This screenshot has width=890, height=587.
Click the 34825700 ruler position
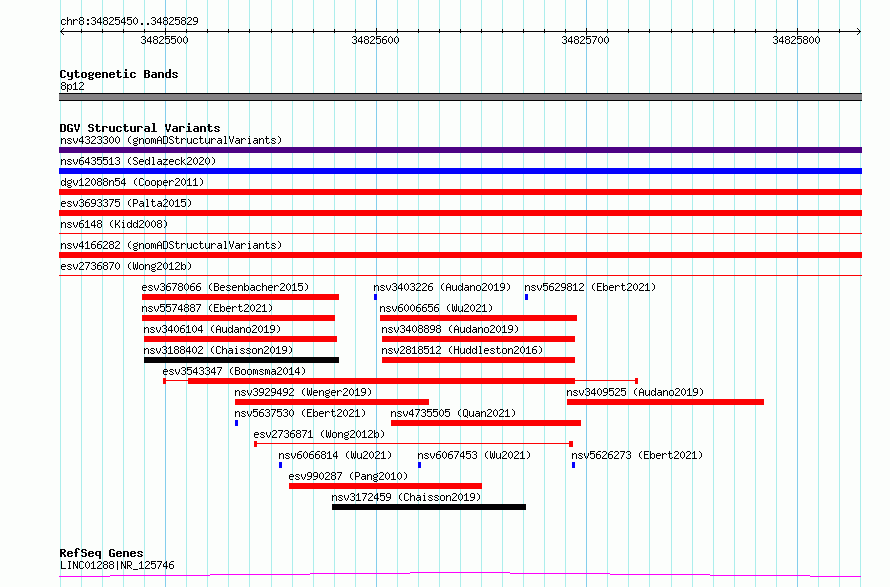585,40
